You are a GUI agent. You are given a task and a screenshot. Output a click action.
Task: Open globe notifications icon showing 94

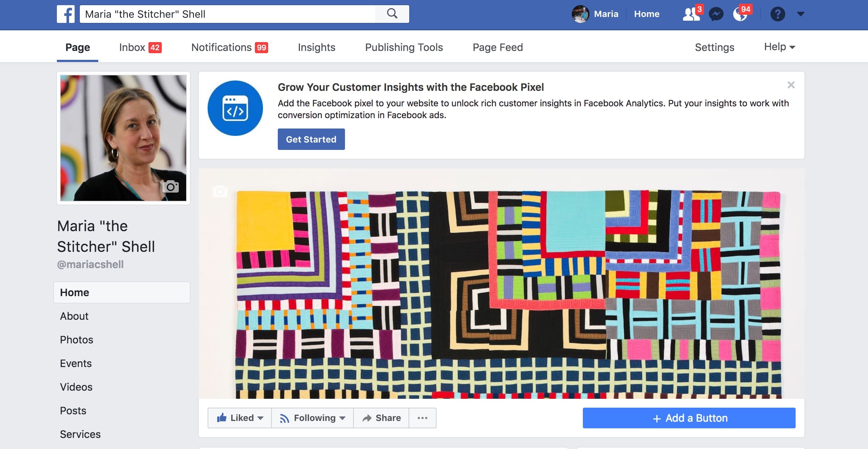pos(741,14)
